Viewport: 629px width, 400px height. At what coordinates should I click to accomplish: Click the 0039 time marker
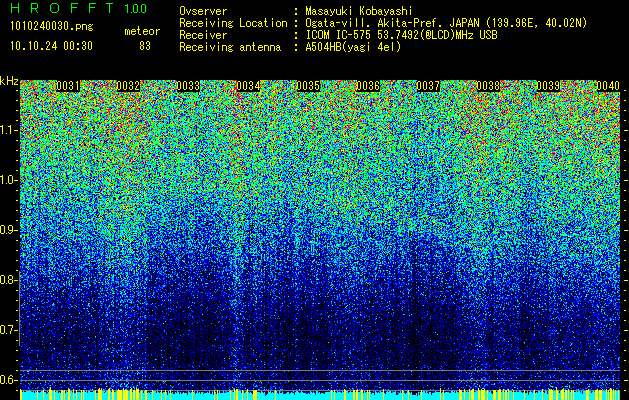click(x=548, y=86)
